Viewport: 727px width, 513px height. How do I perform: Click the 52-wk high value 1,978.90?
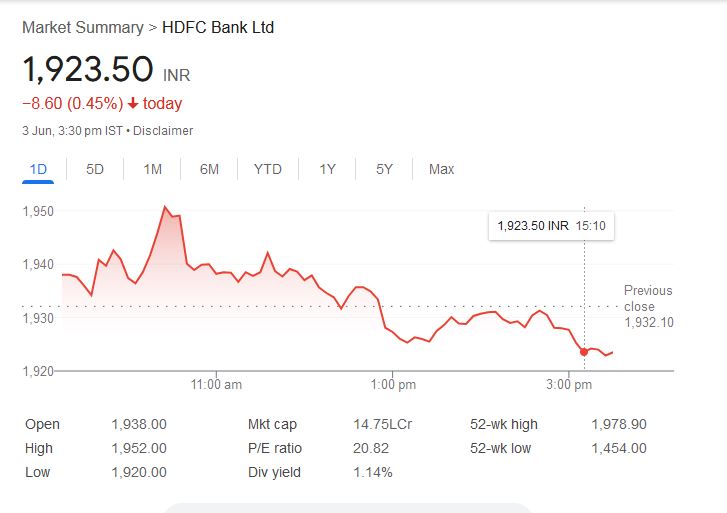coord(619,424)
